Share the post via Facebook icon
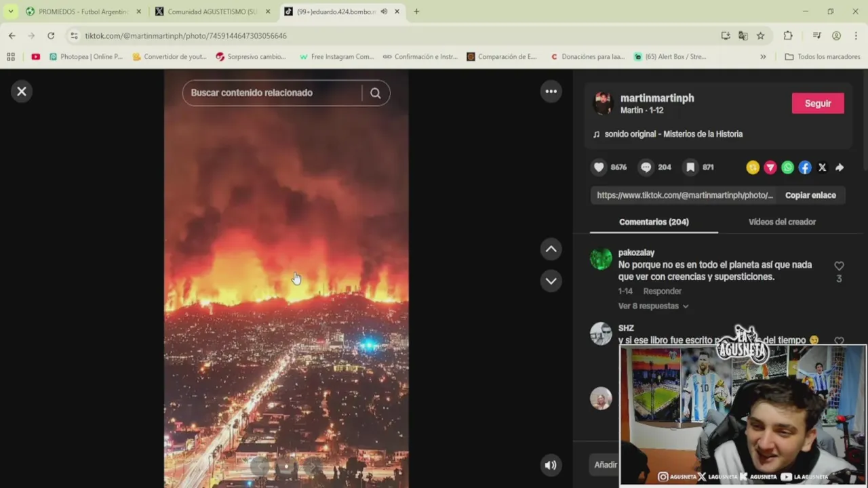The width and height of the screenshot is (868, 488). (x=805, y=167)
